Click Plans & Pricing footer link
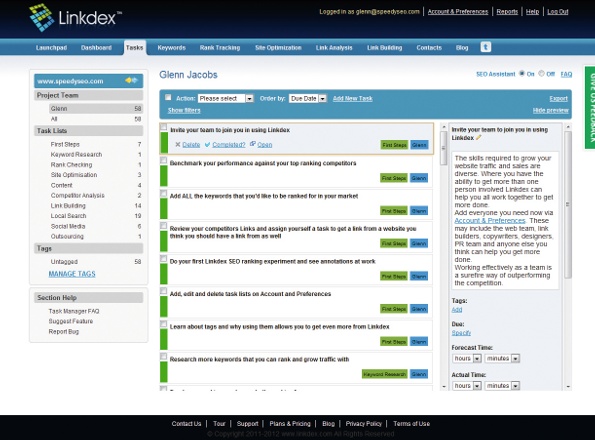Image resolution: width=595 pixels, height=440 pixels. pyautogui.click(x=290, y=424)
